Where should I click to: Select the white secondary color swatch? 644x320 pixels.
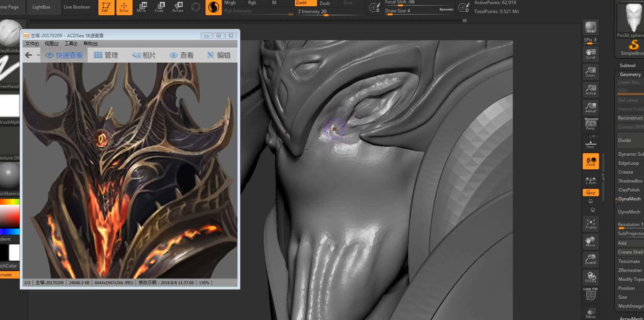click(14, 252)
